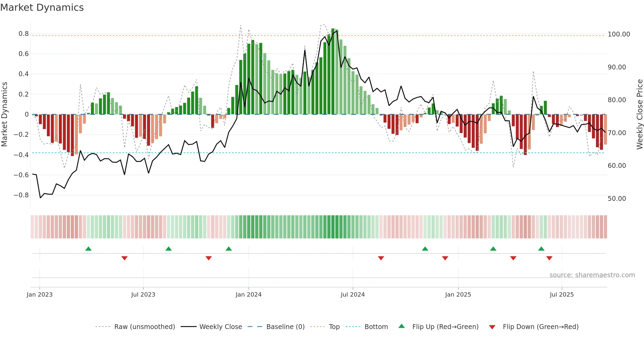Image resolution: width=644 pixels, height=362 pixels.
Task: Click the Jul 2025 x-axis label
Action: [562, 294]
